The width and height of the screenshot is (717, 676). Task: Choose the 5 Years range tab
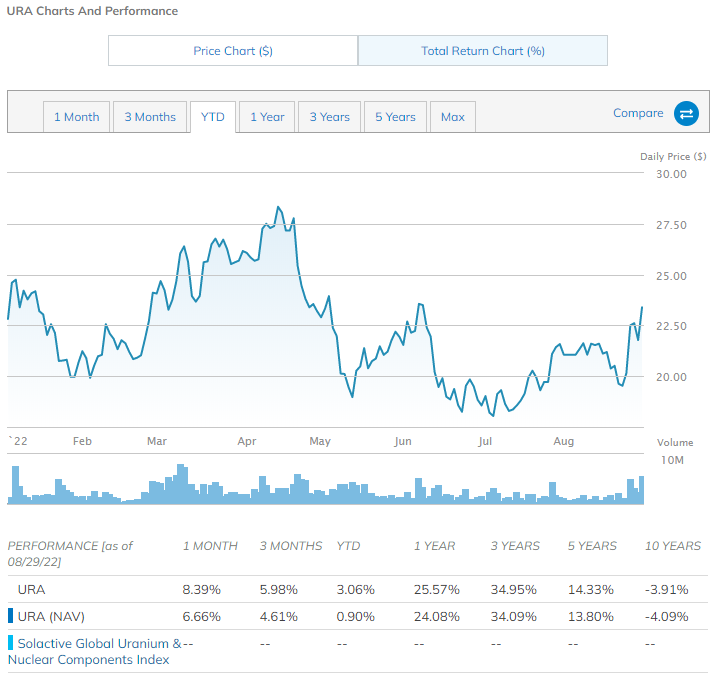(395, 117)
